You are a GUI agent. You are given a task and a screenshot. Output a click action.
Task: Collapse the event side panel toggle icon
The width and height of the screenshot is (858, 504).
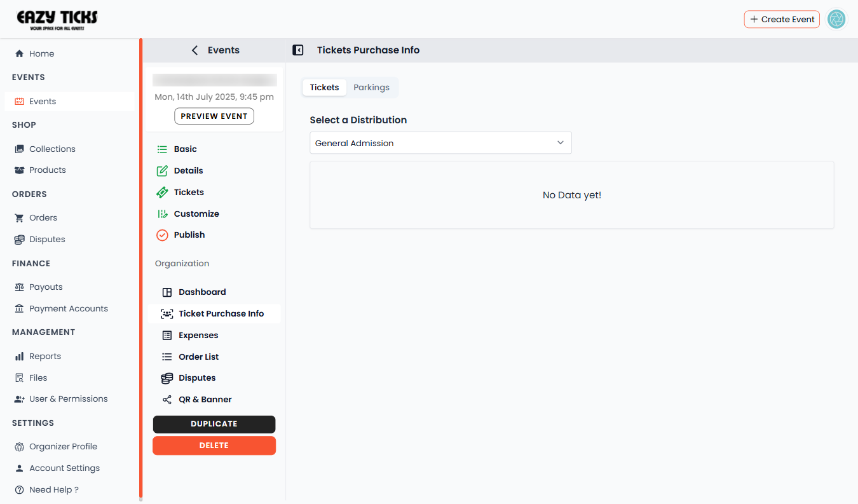[297, 50]
